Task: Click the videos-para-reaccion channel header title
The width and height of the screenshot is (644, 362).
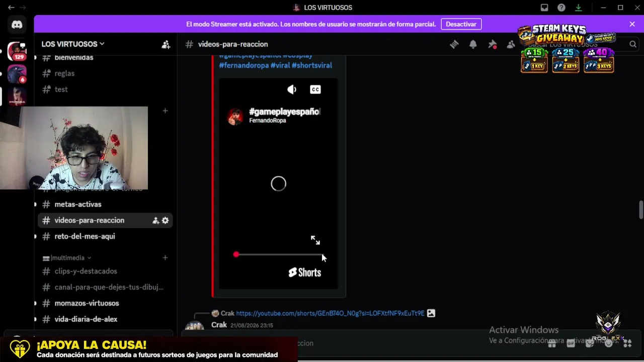Action: [233, 44]
